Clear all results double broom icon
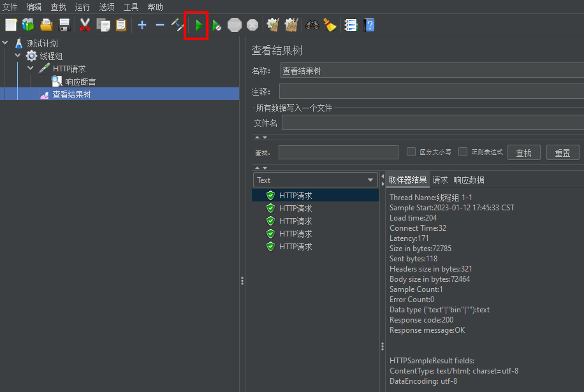 coord(291,25)
